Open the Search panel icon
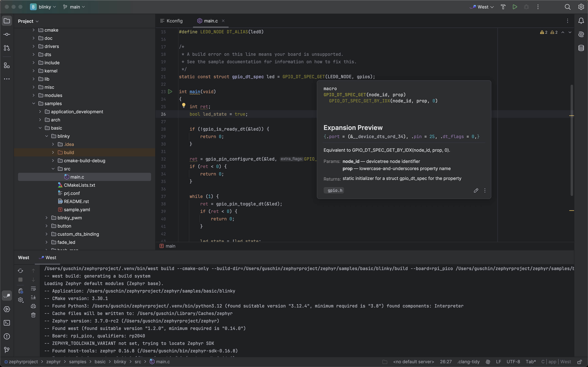This screenshot has width=588, height=367. (x=567, y=7)
